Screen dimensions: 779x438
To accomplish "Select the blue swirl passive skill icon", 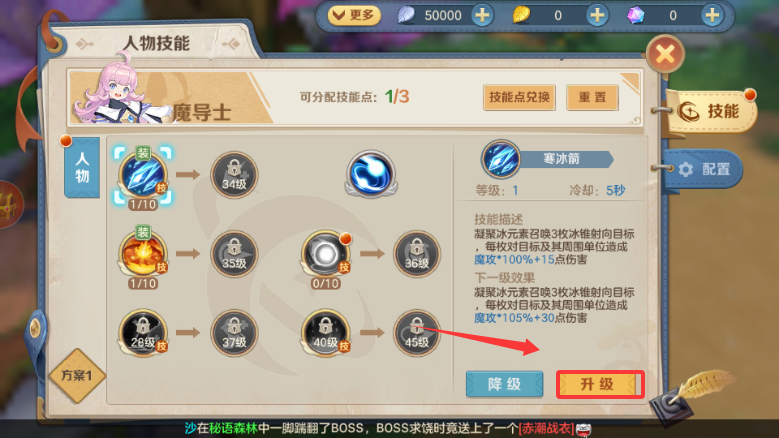I will 371,174.
